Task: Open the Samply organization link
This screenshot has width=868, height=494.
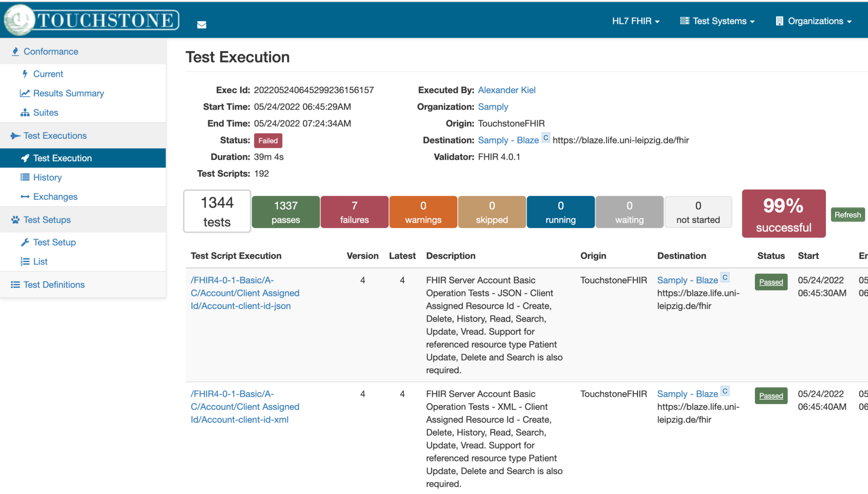Action: click(x=493, y=107)
